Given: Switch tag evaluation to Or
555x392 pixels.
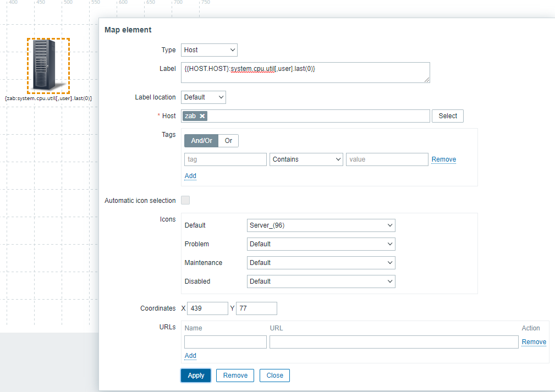Looking at the screenshot, I should pyautogui.click(x=228, y=141).
